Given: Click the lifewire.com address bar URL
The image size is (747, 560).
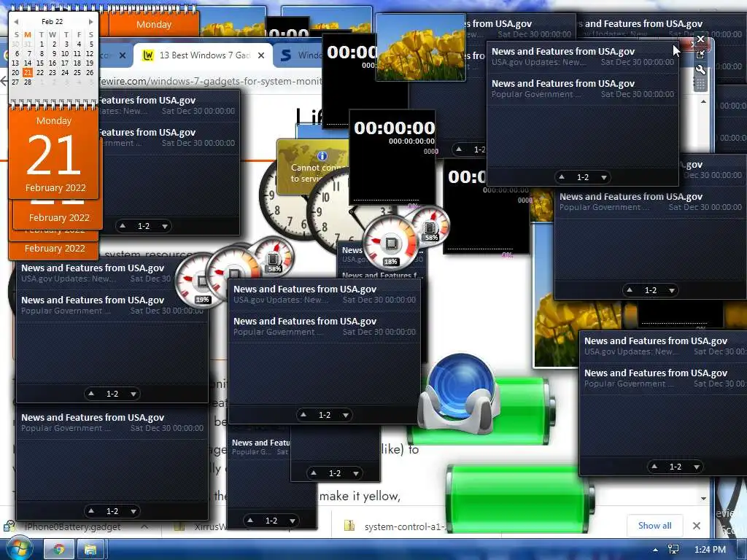Looking at the screenshot, I should [210, 81].
